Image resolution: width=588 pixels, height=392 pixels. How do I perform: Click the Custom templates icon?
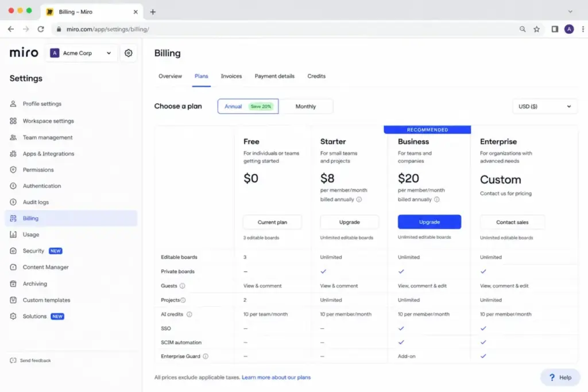click(13, 300)
